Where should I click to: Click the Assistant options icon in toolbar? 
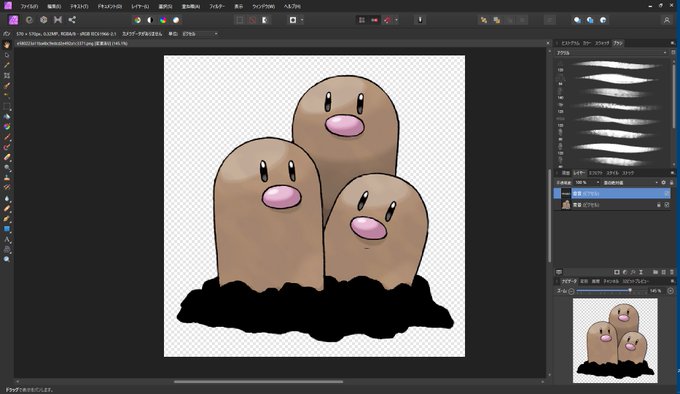tap(420, 20)
